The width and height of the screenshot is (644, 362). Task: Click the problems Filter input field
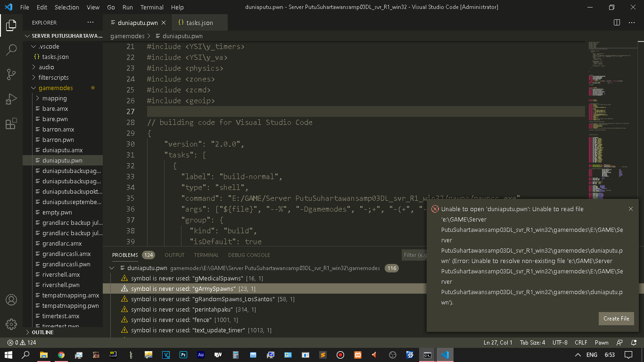(x=415, y=255)
